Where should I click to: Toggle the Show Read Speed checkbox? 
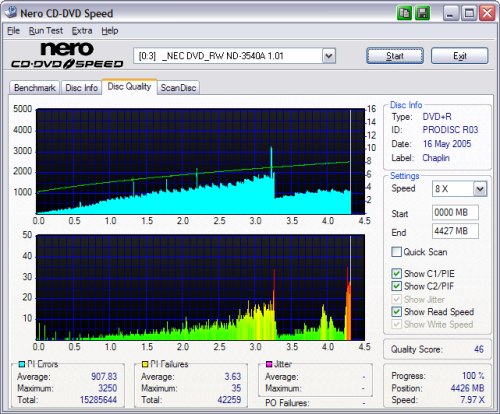(396, 312)
